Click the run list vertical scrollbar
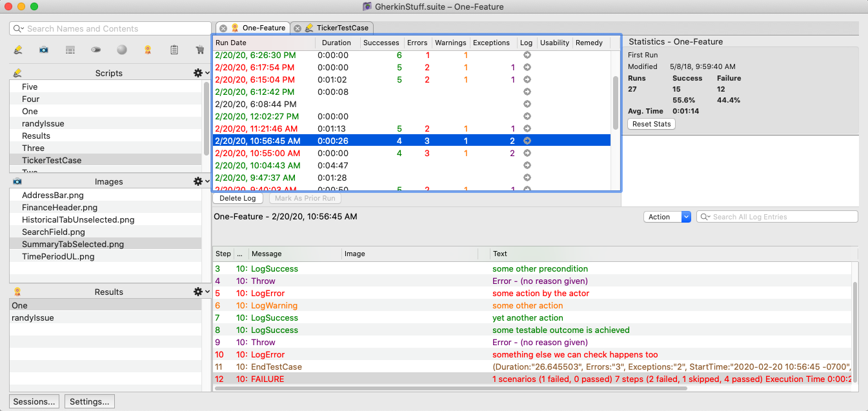 pos(615,102)
